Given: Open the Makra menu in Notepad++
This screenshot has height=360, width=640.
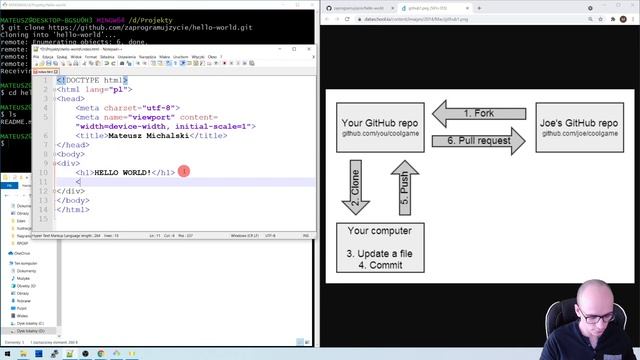Looking at the screenshot, I should (x=164, y=57).
